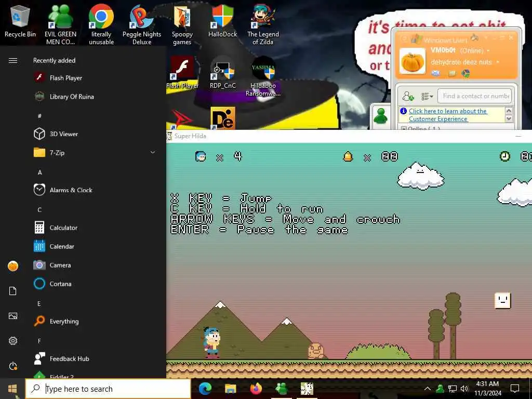
Task: Open the Spoopy games folder
Action: click(182, 25)
